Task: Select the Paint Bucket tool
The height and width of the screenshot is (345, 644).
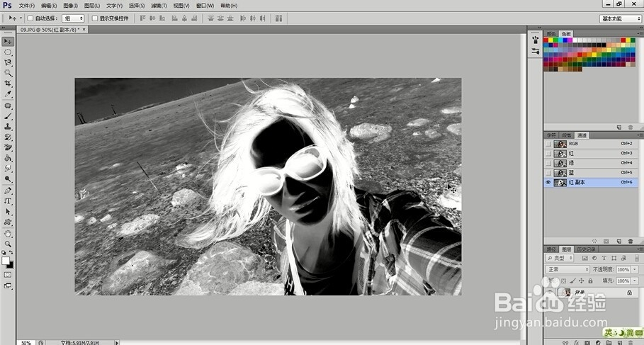Action: click(x=8, y=158)
